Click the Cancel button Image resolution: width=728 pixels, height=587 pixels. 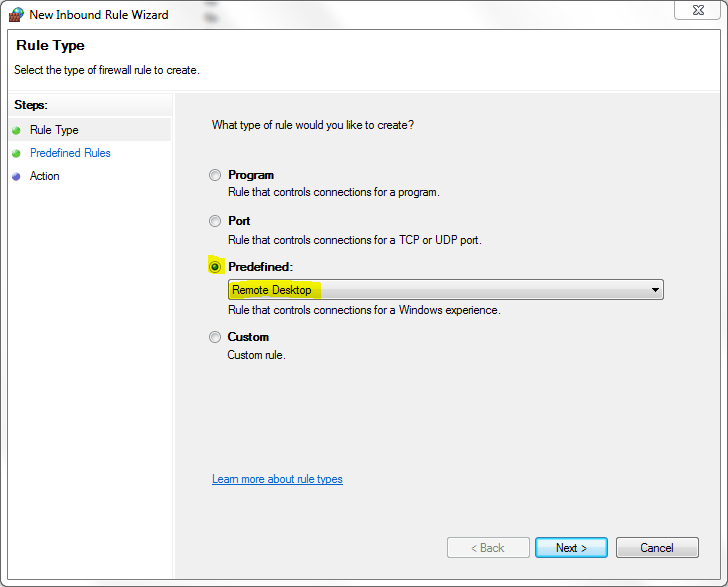click(x=657, y=548)
